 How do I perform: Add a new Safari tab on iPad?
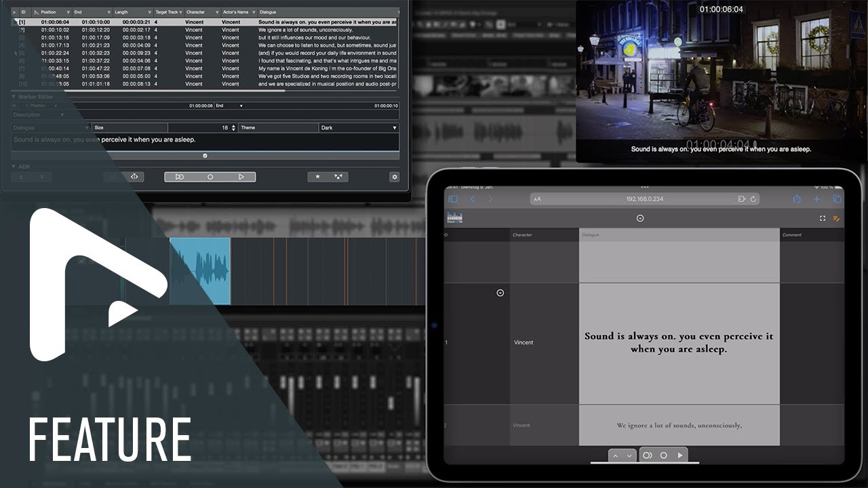click(x=817, y=199)
